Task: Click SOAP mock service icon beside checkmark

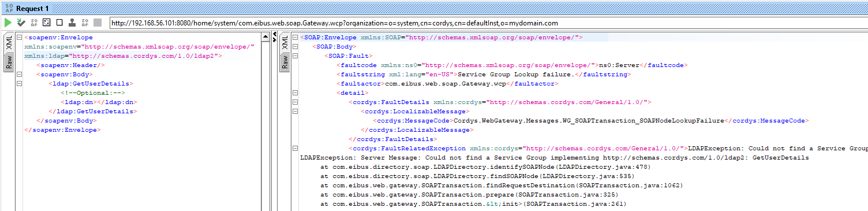Action: coord(34,23)
